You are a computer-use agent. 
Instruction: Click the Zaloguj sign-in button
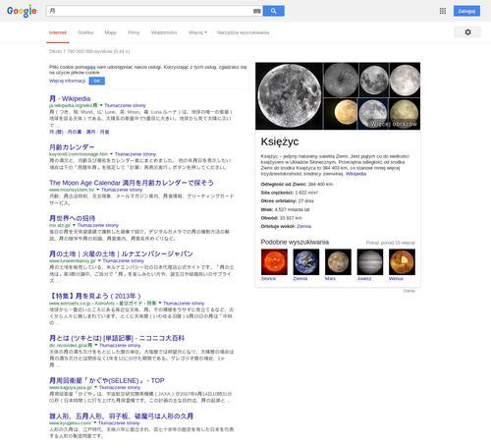pos(466,11)
